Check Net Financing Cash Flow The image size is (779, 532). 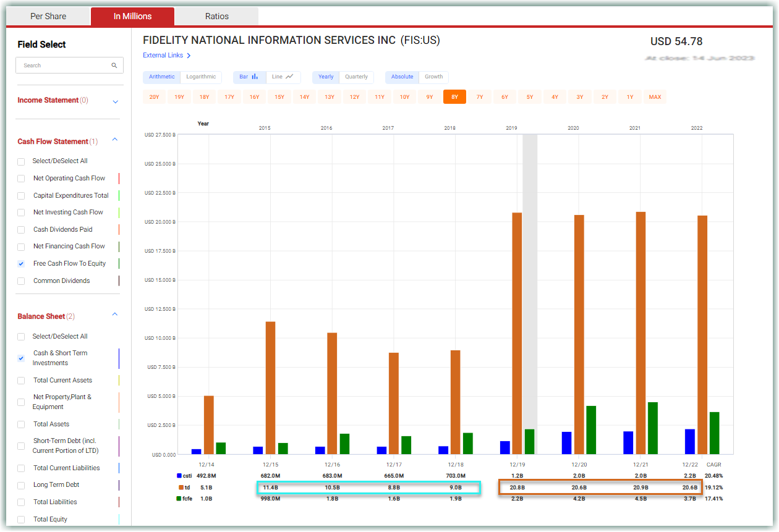(x=21, y=247)
